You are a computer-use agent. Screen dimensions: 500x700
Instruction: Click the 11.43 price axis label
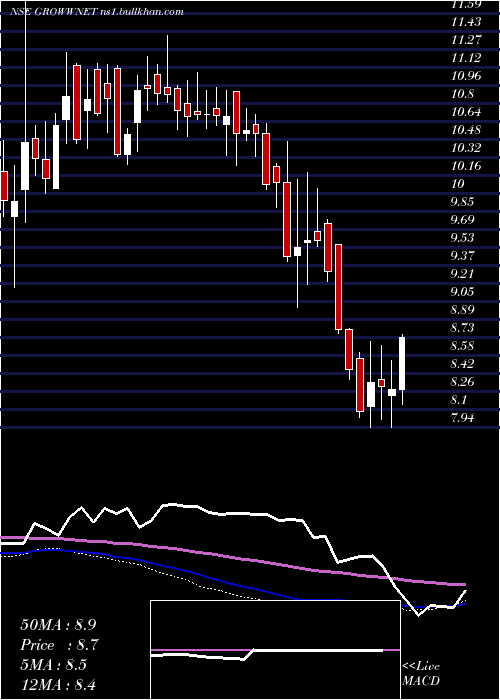pos(466,22)
